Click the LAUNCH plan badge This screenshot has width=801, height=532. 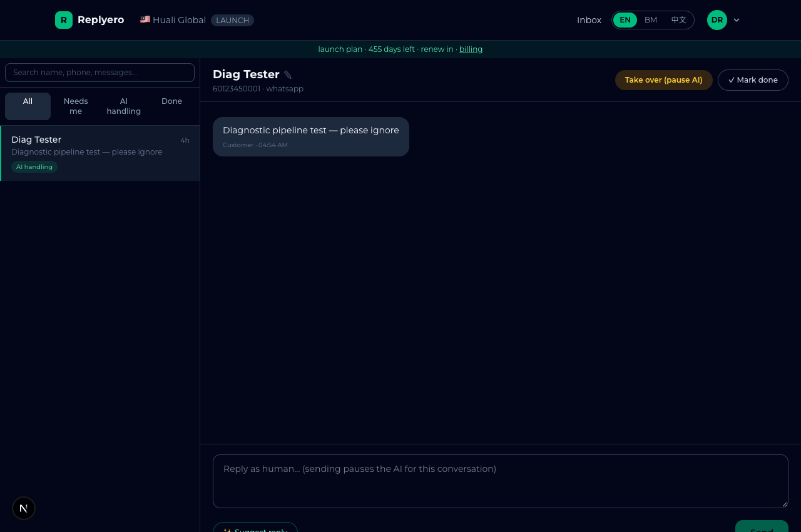pyautogui.click(x=233, y=20)
